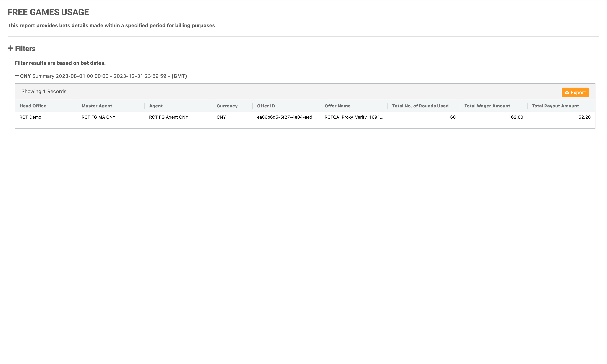Click the cloud icon on Export
607x364 pixels.
(x=567, y=92)
